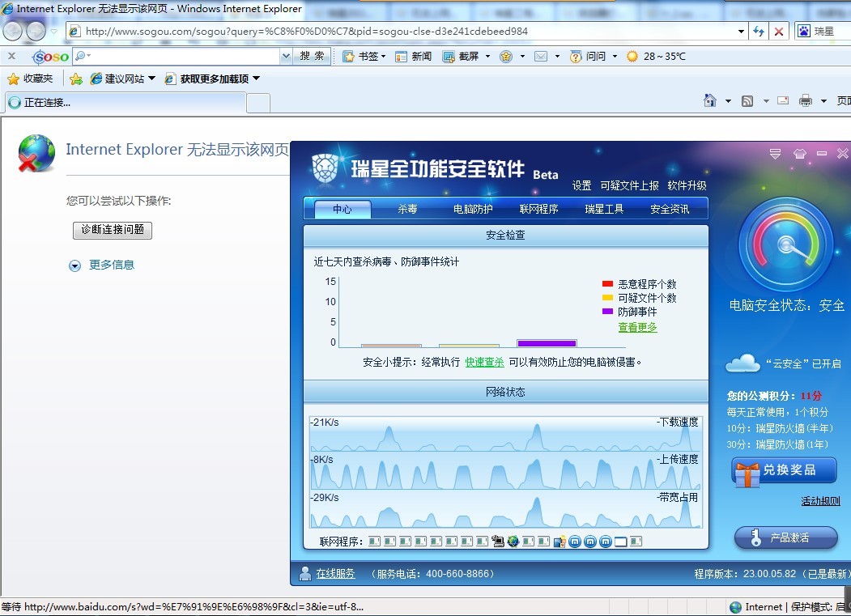Select the 正在连接... browser tab
The image size is (851, 616).
click(x=126, y=103)
